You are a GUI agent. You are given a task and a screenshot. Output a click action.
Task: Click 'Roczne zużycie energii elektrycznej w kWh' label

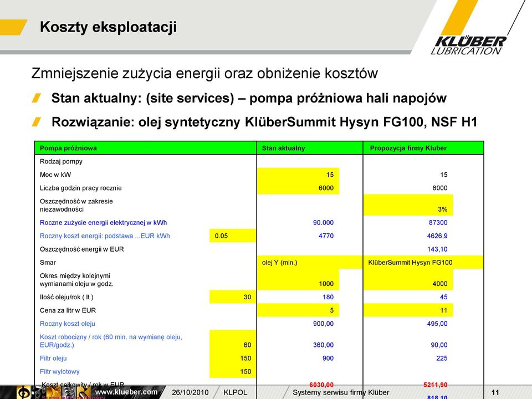coord(104,223)
